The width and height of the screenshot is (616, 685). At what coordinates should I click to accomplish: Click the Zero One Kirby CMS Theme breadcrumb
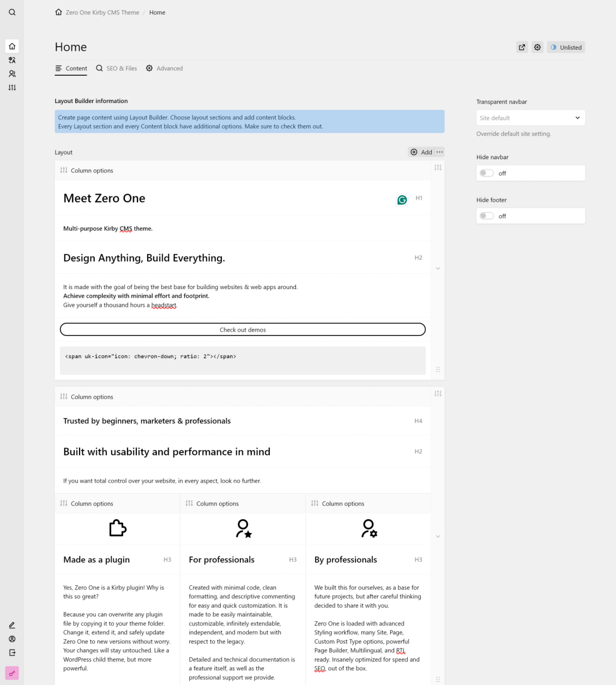pos(102,13)
